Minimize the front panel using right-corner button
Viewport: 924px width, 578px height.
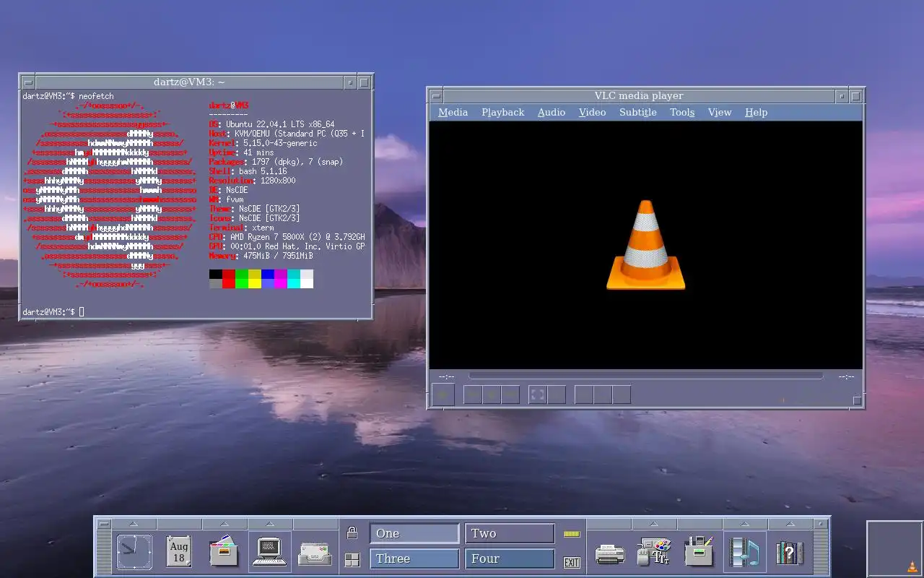click(821, 524)
